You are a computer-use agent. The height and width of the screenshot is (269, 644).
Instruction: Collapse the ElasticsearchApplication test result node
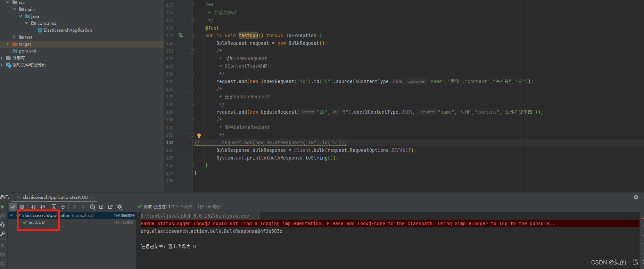coord(11,215)
